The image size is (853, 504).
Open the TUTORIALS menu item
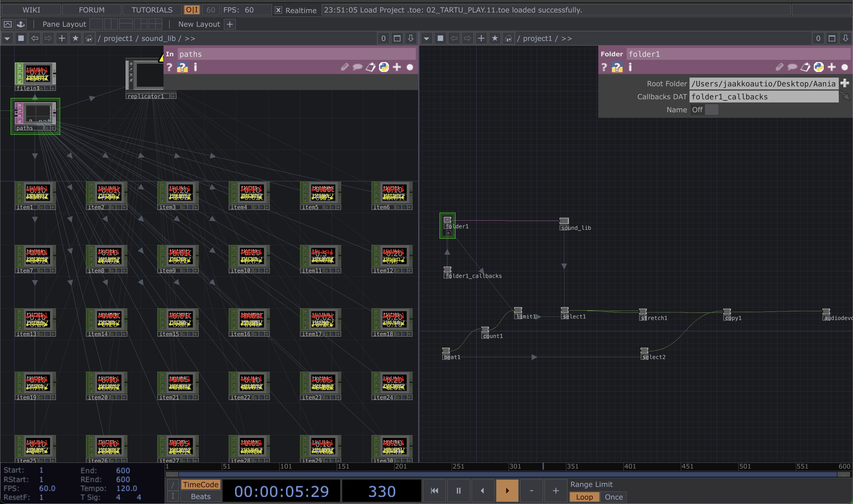click(152, 10)
